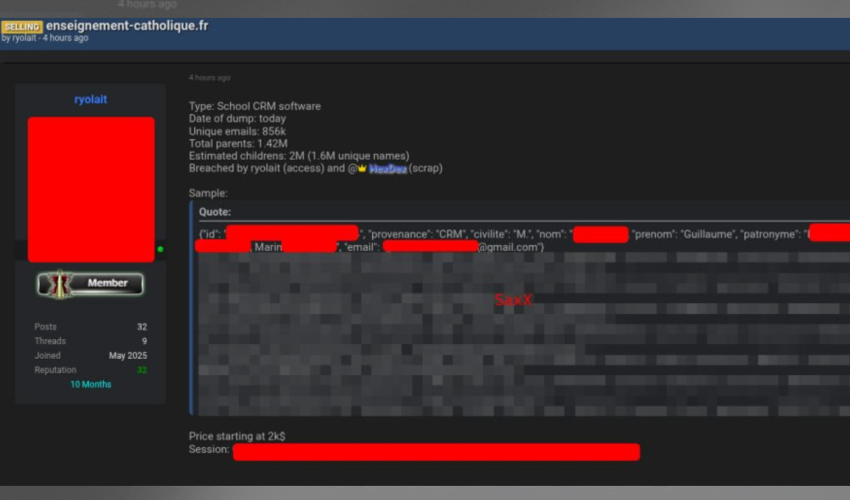Click the post timestamp '4 hours ago'
850x500 pixels.
point(209,78)
